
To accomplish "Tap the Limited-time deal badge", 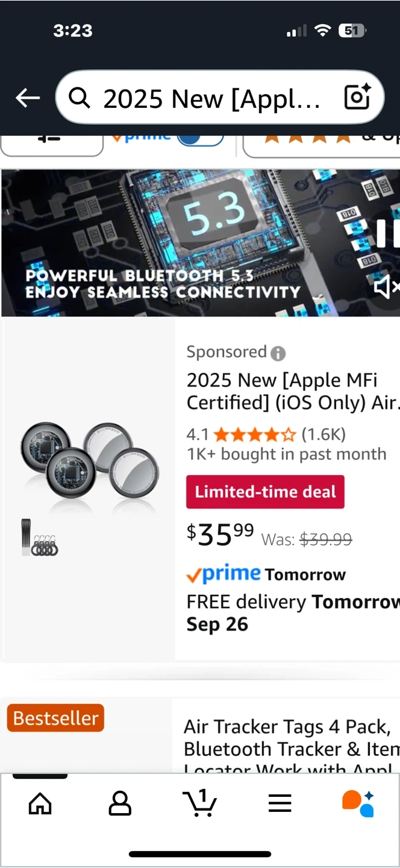I will click(265, 492).
